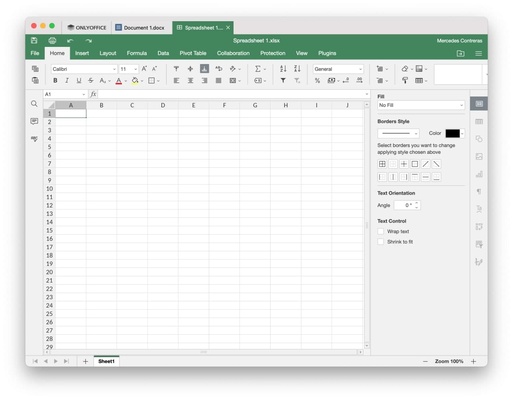Clear the filter
The width and height of the screenshot is (513, 400).
(x=297, y=81)
